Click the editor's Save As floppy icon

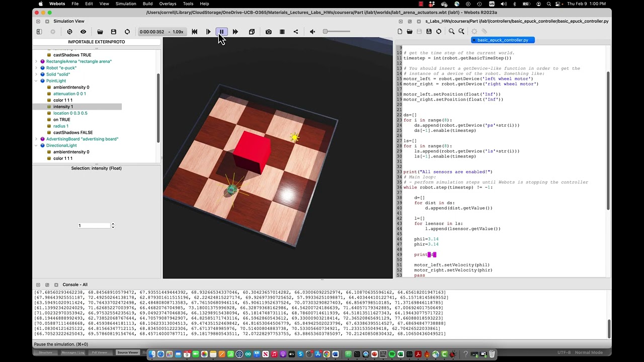(429, 32)
